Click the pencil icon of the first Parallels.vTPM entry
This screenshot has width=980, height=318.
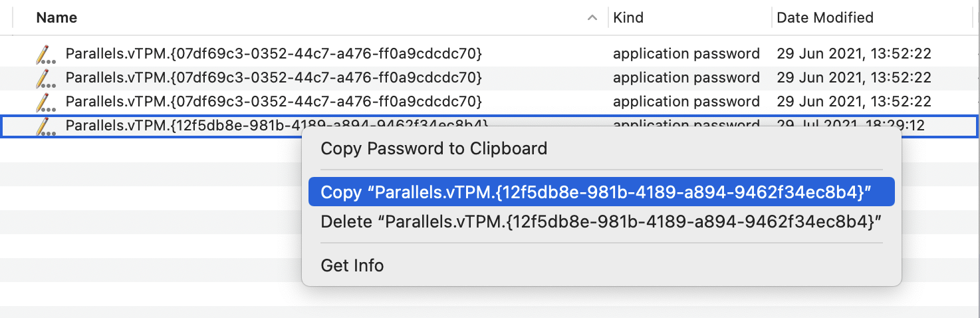[x=45, y=54]
